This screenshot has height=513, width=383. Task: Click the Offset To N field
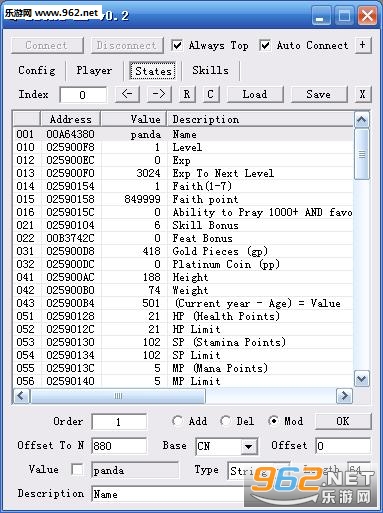pyautogui.click(x=119, y=446)
